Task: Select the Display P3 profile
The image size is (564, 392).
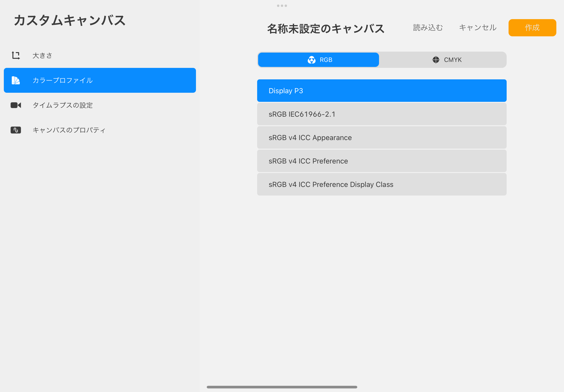Action: pos(382,91)
